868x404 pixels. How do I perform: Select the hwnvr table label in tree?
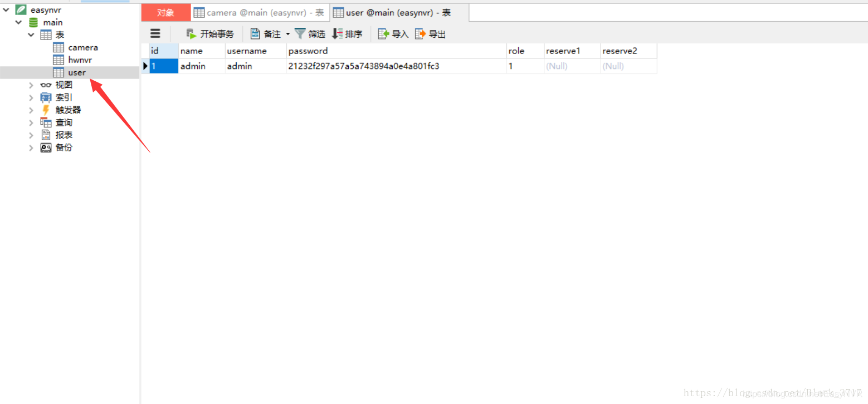point(80,60)
